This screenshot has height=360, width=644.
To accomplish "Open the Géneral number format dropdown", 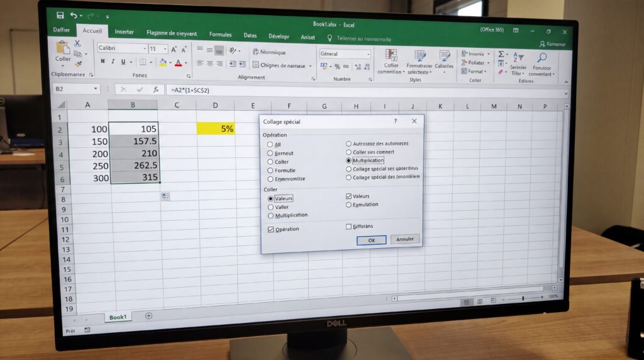I will pos(369,54).
